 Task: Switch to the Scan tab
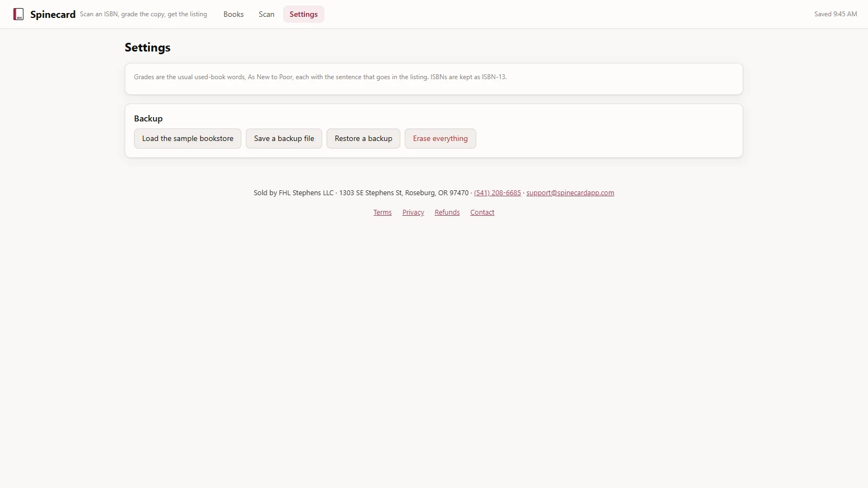click(x=266, y=14)
